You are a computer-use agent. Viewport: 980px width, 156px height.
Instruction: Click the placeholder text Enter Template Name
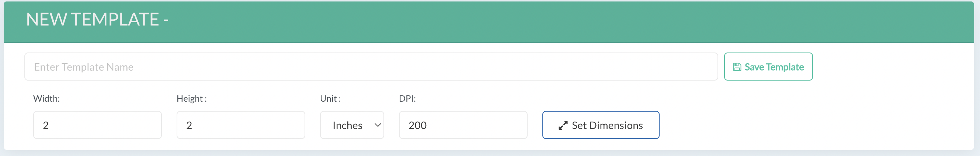[x=84, y=67]
